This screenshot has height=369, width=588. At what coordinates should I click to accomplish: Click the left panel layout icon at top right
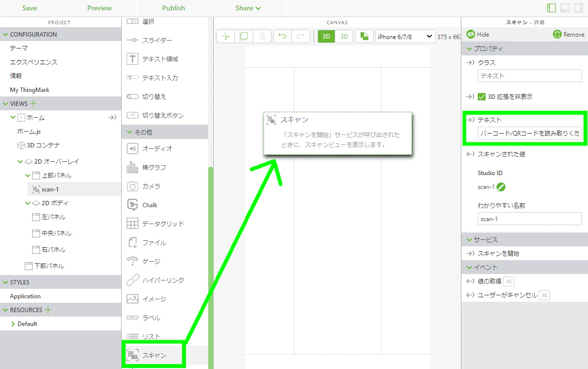click(551, 8)
